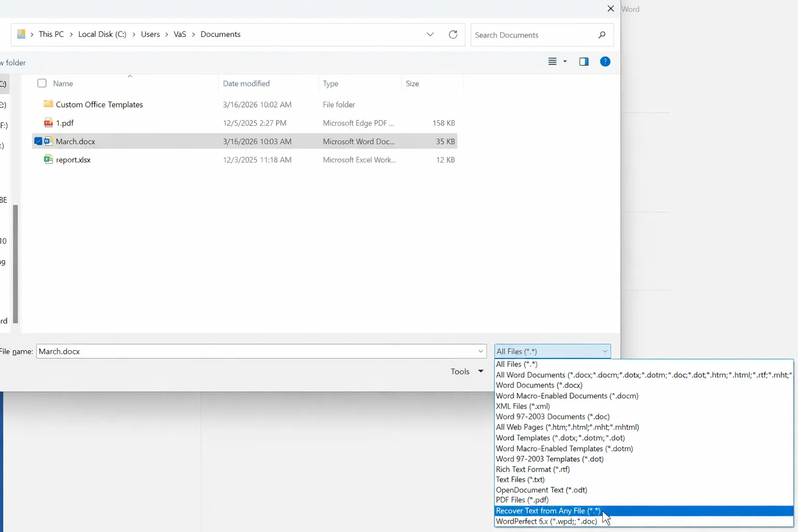Expand the chevron after VaS breadcrumb
This screenshot has height=532, width=798.
pos(193,34)
